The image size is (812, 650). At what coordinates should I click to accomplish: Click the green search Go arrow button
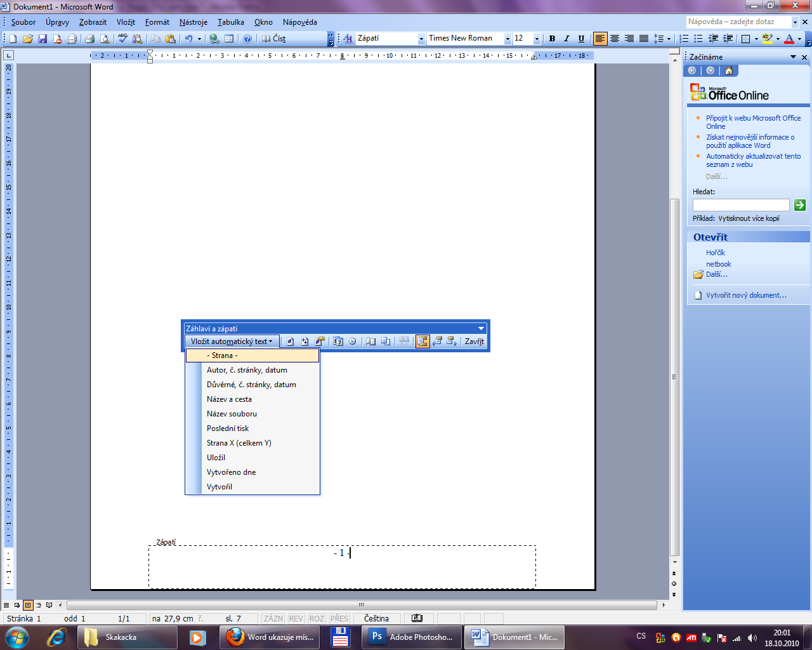[x=800, y=205]
